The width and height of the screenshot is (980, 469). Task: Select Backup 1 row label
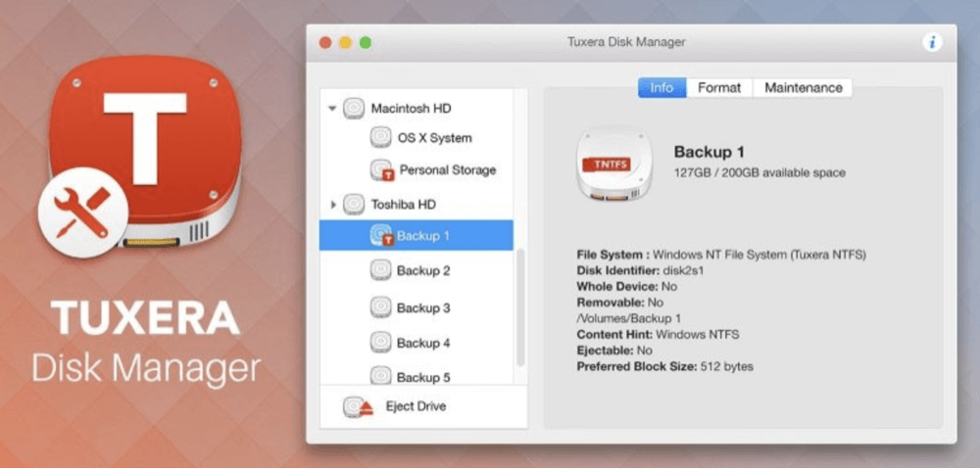coord(423,236)
